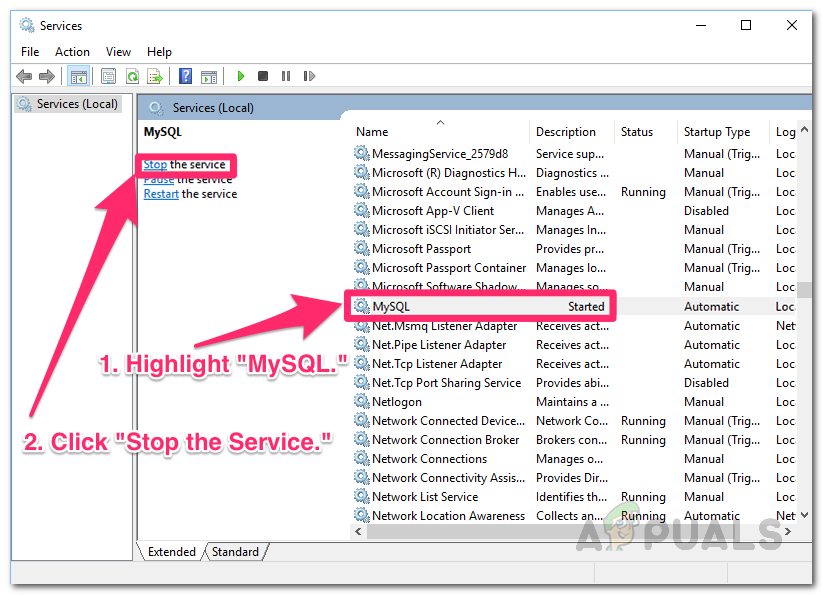823x595 pixels.
Task: Click the vertical scrollbar thumb
Action: coord(804,290)
